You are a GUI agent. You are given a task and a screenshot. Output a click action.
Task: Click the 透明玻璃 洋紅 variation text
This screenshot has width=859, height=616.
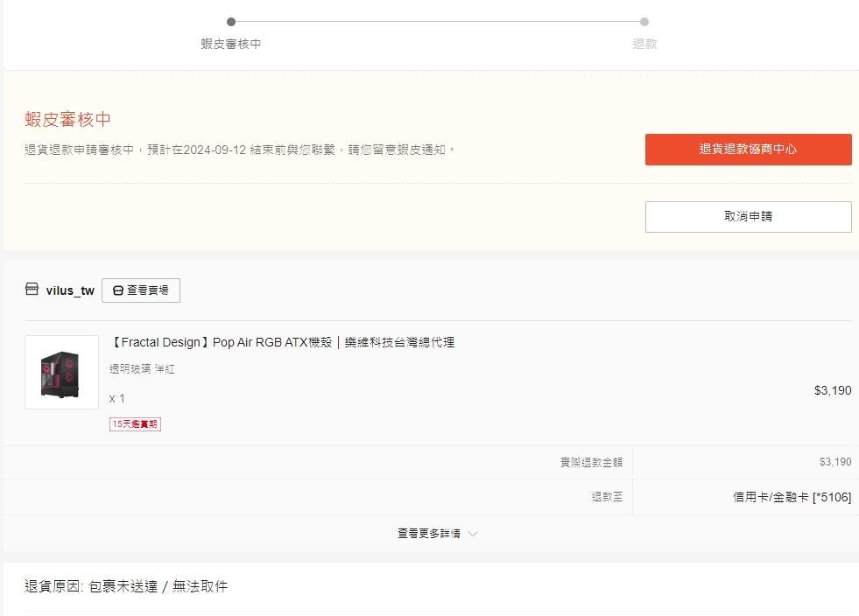142,369
